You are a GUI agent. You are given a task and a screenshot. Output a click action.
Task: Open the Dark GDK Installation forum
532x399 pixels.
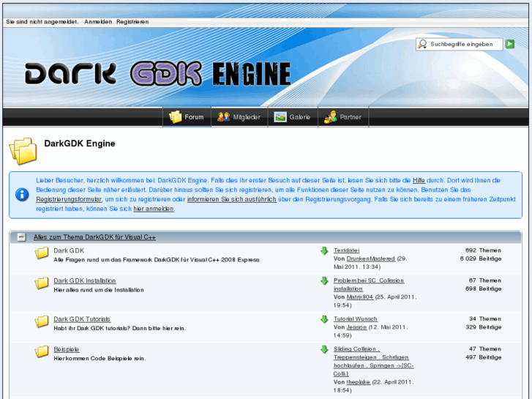click(85, 281)
